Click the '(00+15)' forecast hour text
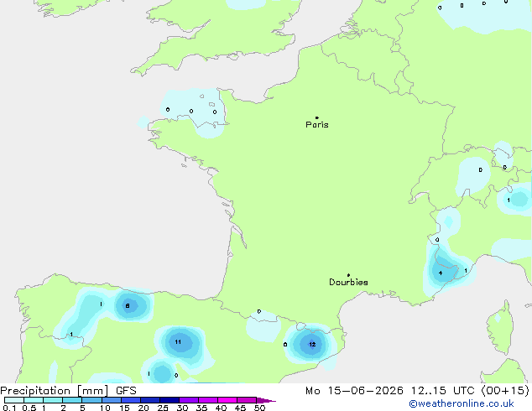Viewport: 532px width, 411px height. pyautogui.click(x=505, y=391)
